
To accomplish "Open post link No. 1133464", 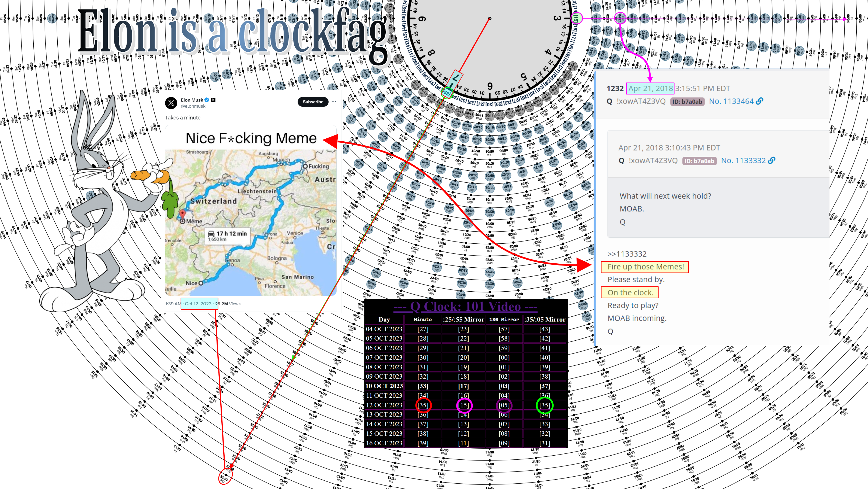I will [x=731, y=101].
